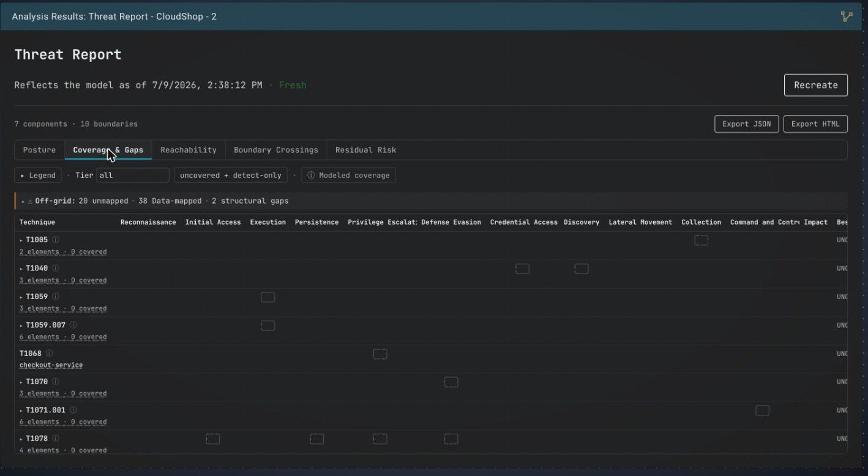
Task: Expand technique row T1078
Action: click(x=21, y=439)
